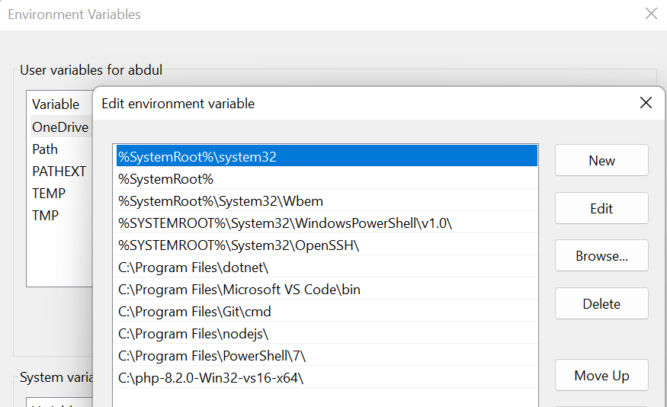Close the Environment Variables window

click(x=651, y=14)
